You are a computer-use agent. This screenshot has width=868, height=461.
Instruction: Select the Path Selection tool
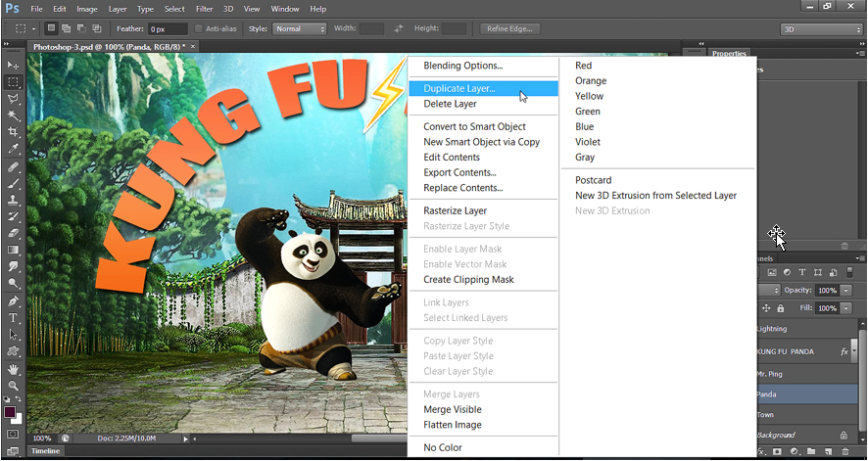13,335
